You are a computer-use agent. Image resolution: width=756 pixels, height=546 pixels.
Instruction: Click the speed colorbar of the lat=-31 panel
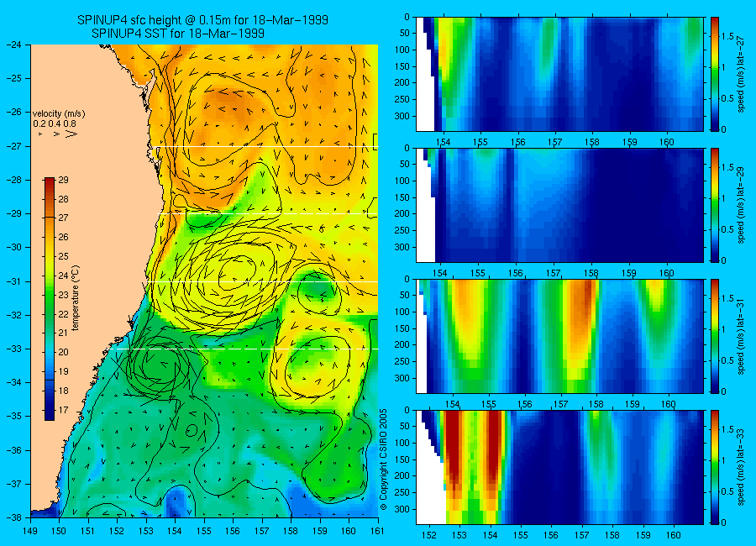tap(714, 336)
